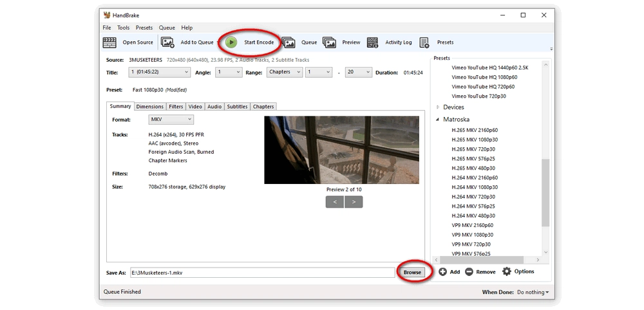Switch to the Subtitles tab
The width and height of the screenshot is (644, 310).
pos(237,107)
